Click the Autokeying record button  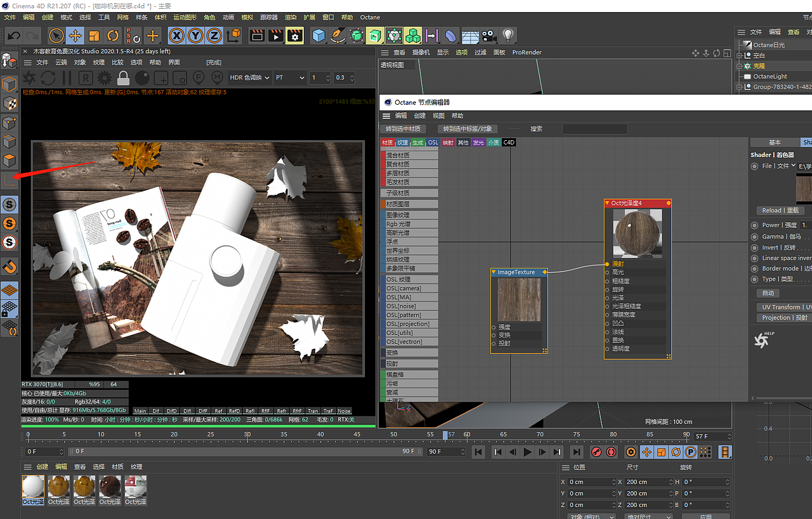pyautogui.click(x=611, y=452)
